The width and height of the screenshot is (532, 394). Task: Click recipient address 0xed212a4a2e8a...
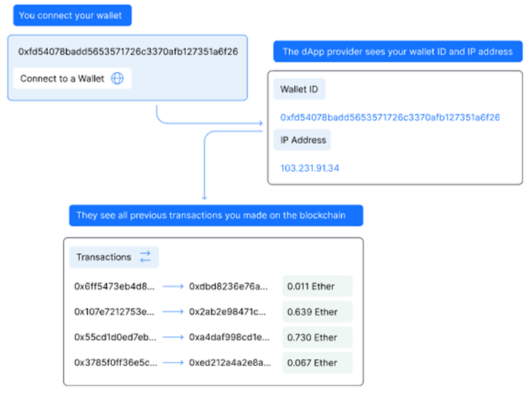pos(230,363)
